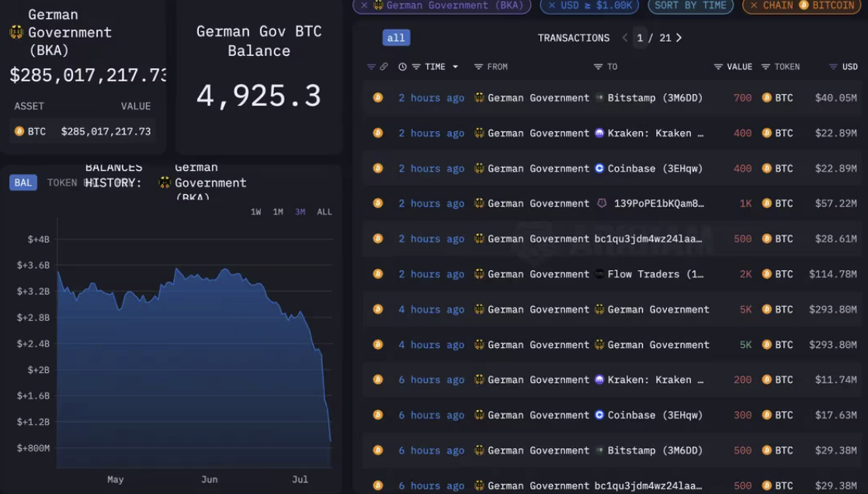
Task: Click the filter icon left of link icon
Action: [x=371, y=67]
